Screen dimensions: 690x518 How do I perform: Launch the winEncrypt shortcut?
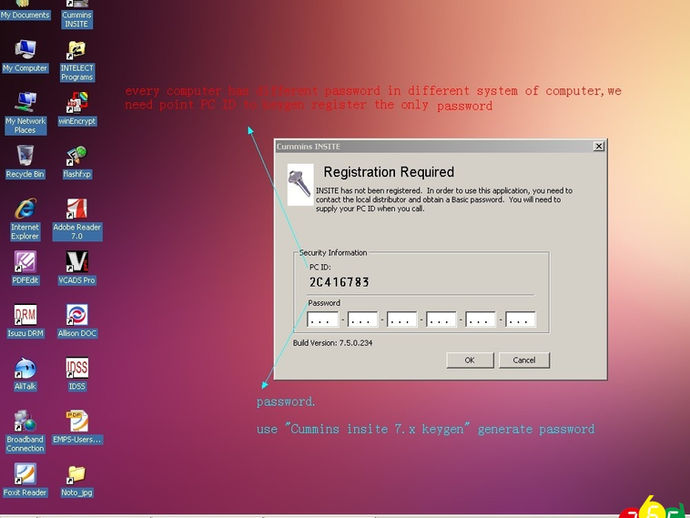[x=77, y=109]
